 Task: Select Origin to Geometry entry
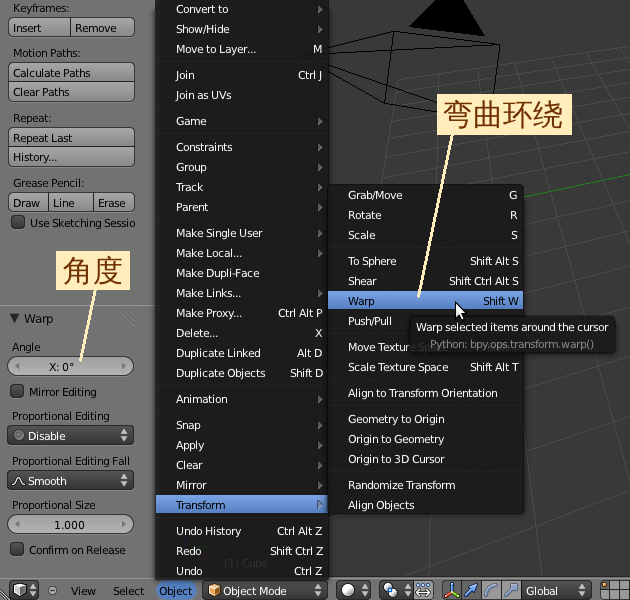click(425, 439)
